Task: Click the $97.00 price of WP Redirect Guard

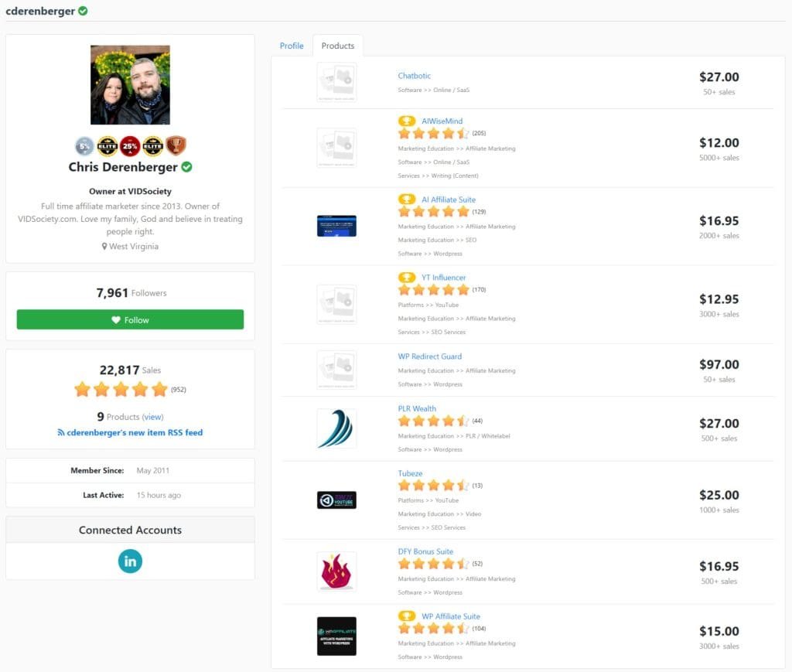Action: pyautogui.click(x=719, y=364)
